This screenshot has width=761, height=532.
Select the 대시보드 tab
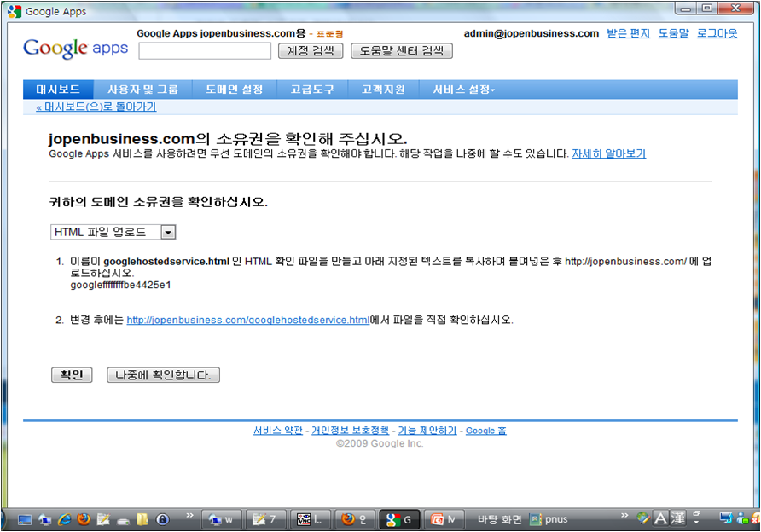click(x=58, y=90)
